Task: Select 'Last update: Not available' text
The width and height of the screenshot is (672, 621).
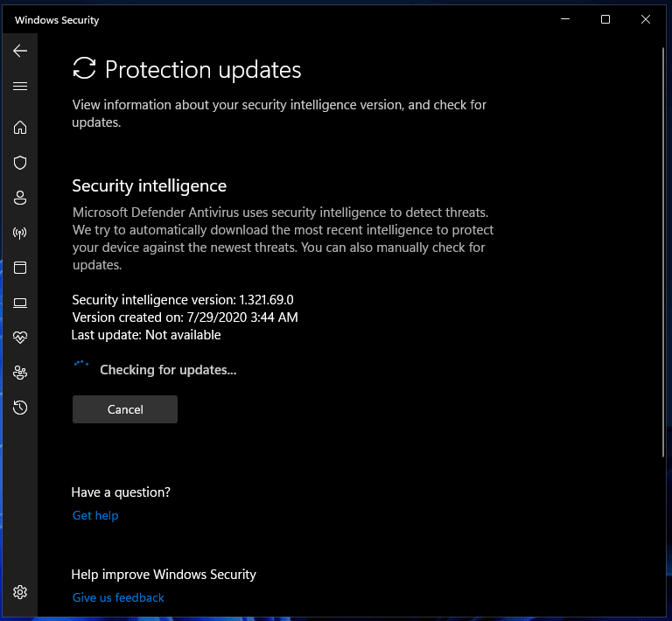Action: 146,335
